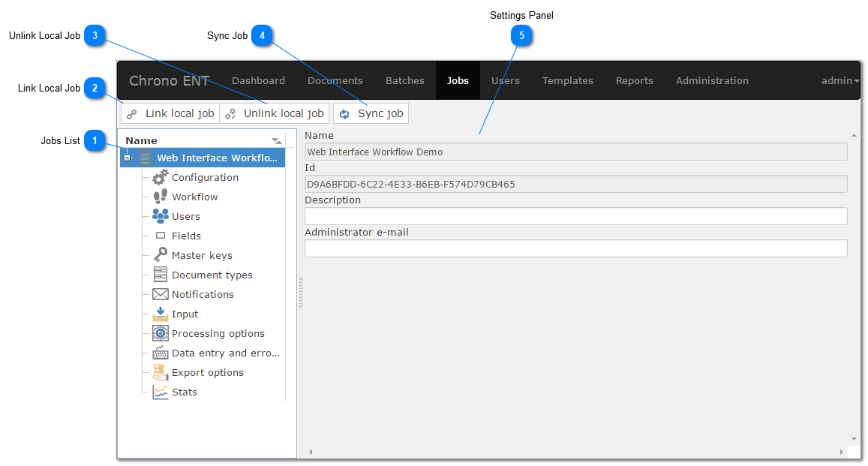Select the Jobs tab
The image size is (868, 466).
click(x=458, y=81)
